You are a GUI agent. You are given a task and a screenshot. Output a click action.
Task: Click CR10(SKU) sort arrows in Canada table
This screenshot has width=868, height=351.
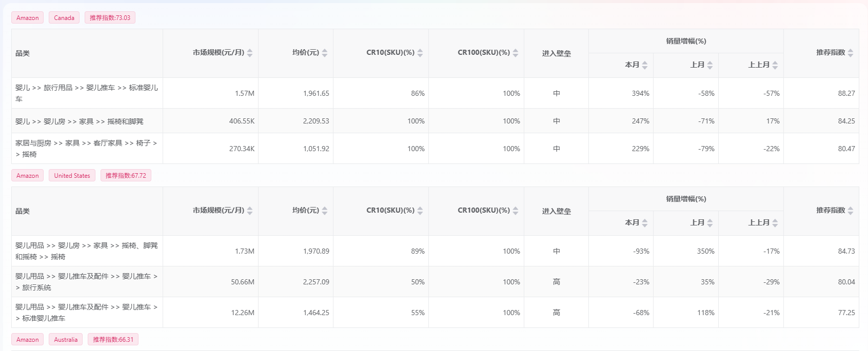[420, 53]
